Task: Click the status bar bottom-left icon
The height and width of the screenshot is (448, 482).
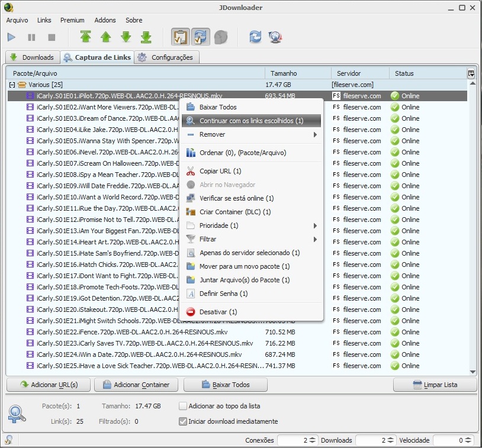Action: click(9, 440)
